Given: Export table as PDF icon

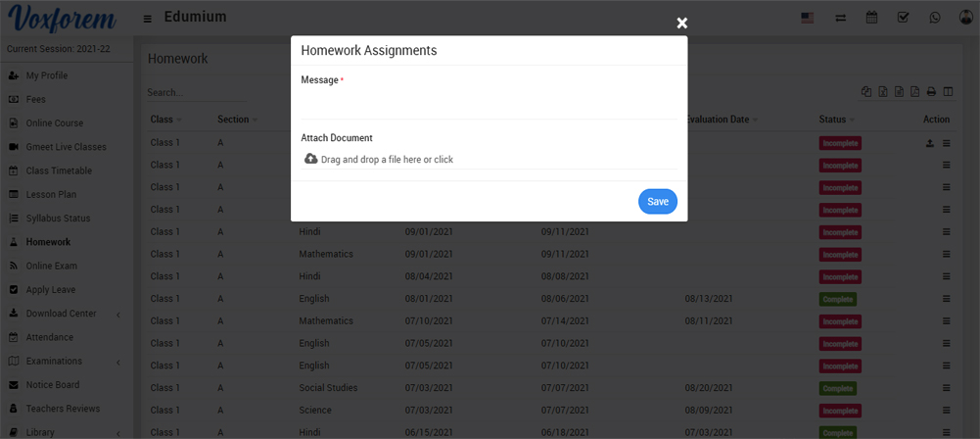Looking at the screenshot, I should click(914, 92).
